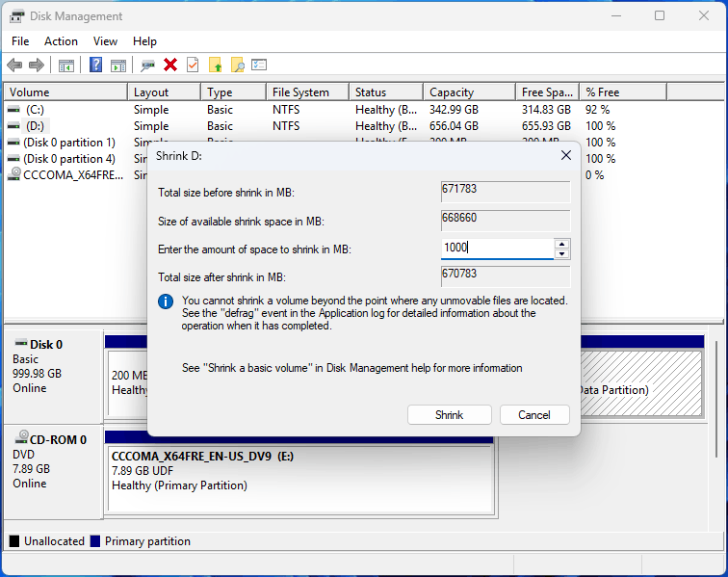The image size is (728, 577).
Task: Close the Shrink D: dialog
Action: (566, 155)
